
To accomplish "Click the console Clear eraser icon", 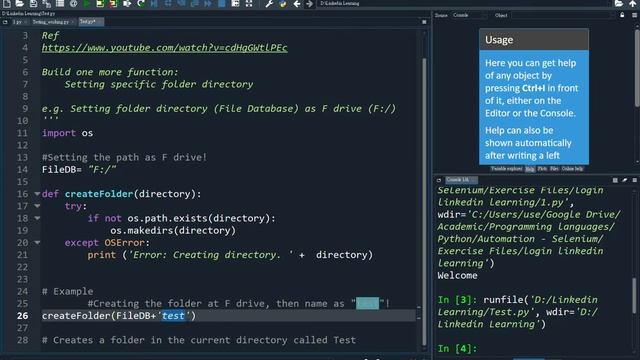I will pyautogui.click(x=625, y=180).
